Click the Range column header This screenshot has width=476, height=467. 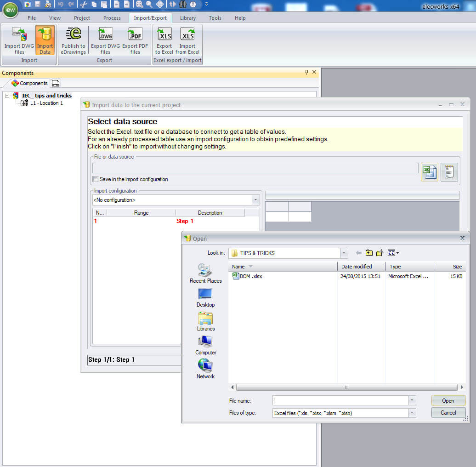click(x=141, y=212)
